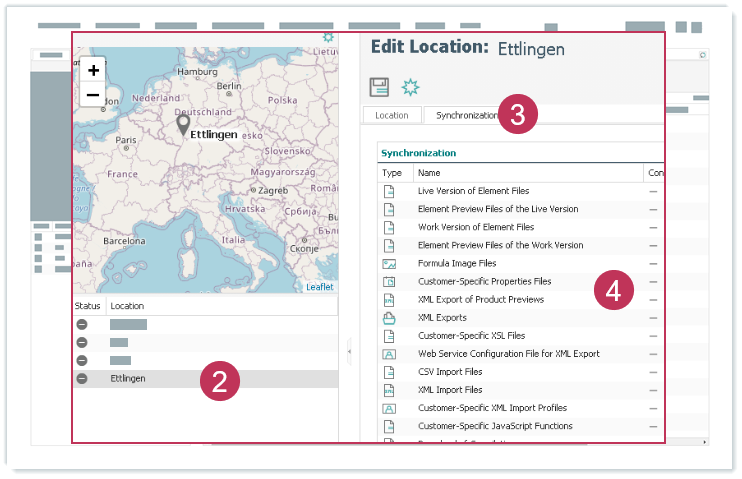Viewport: 742px width, 479px height.
Task: Click the Web Service Configuration File icon
Action: [390, 354]
